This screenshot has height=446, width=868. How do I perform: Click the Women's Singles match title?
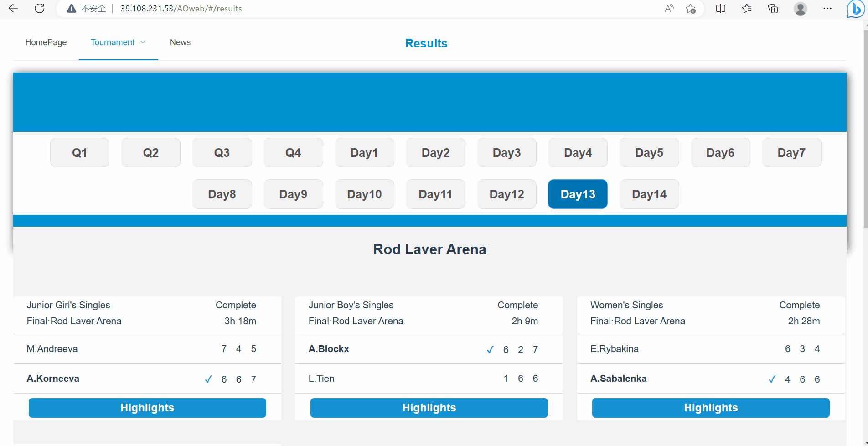click(627, 305)
